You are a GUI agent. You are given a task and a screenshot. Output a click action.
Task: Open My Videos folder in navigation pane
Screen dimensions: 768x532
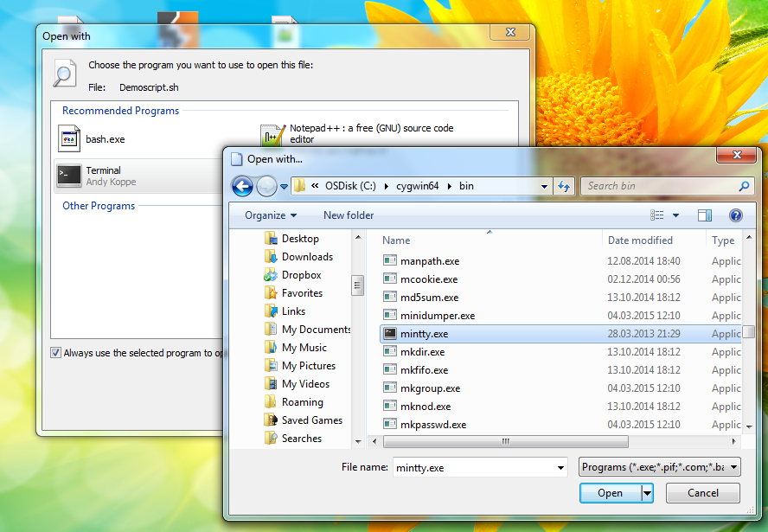(x=297, y=383)
